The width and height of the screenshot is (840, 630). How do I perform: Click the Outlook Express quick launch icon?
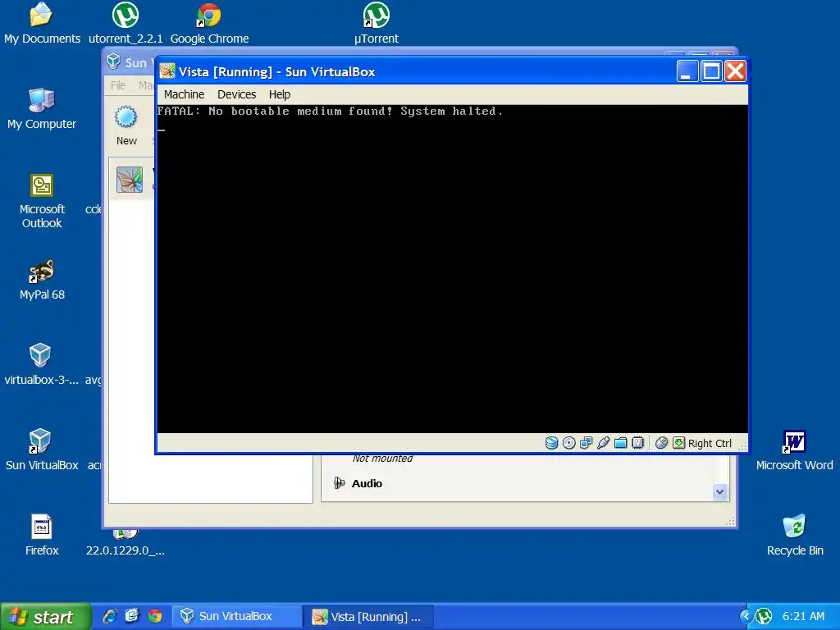(132, 617)
